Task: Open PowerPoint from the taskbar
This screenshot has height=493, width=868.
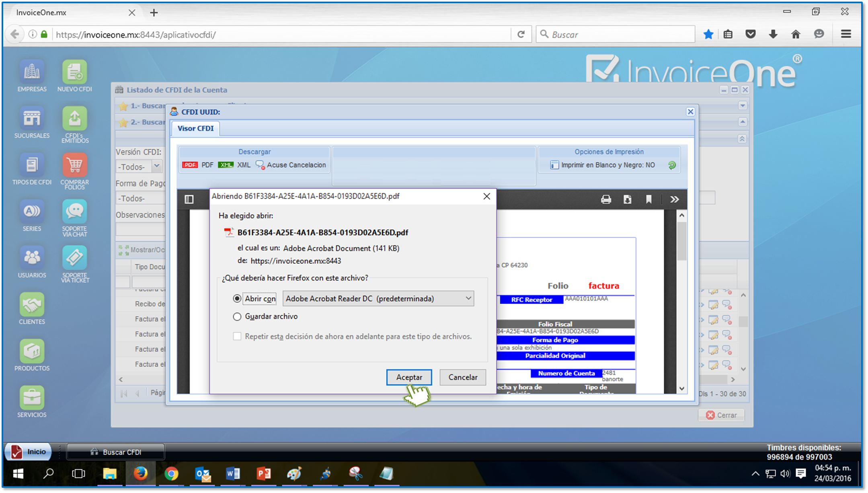Action: click(264, 474)
